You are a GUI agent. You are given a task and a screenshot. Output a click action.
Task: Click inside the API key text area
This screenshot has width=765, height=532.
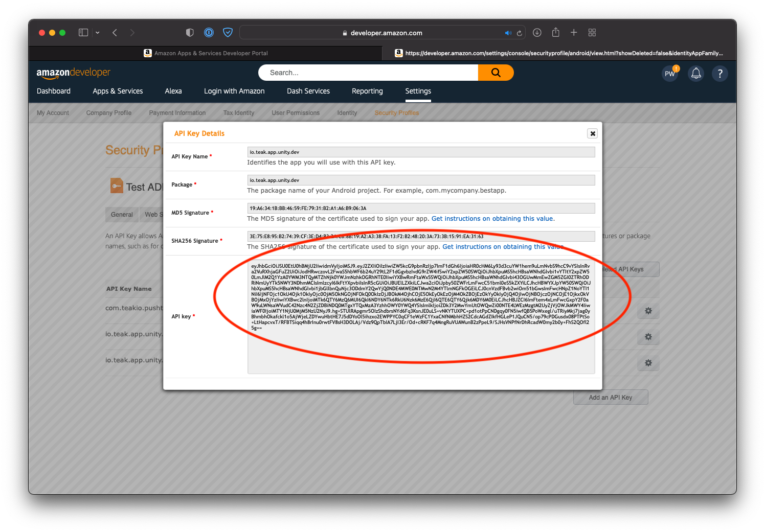point(421,317)
